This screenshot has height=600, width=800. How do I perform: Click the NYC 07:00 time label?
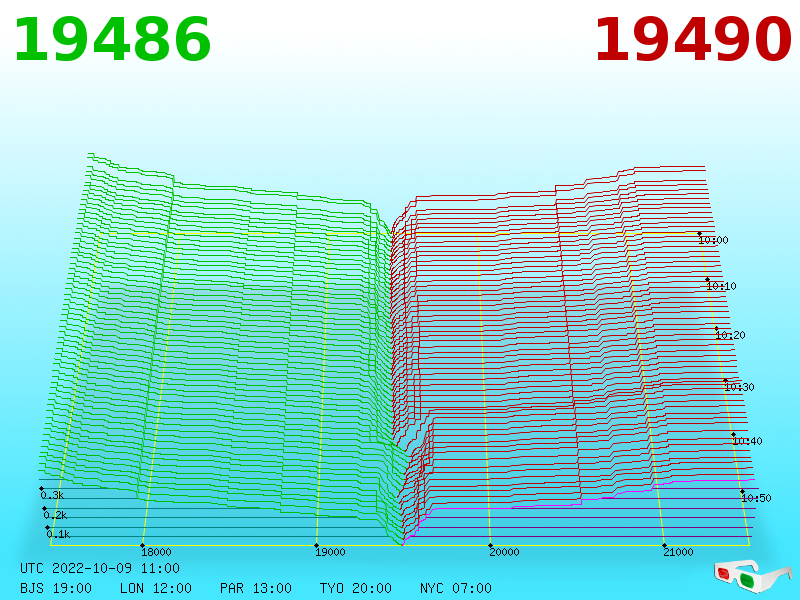(456, 588)
